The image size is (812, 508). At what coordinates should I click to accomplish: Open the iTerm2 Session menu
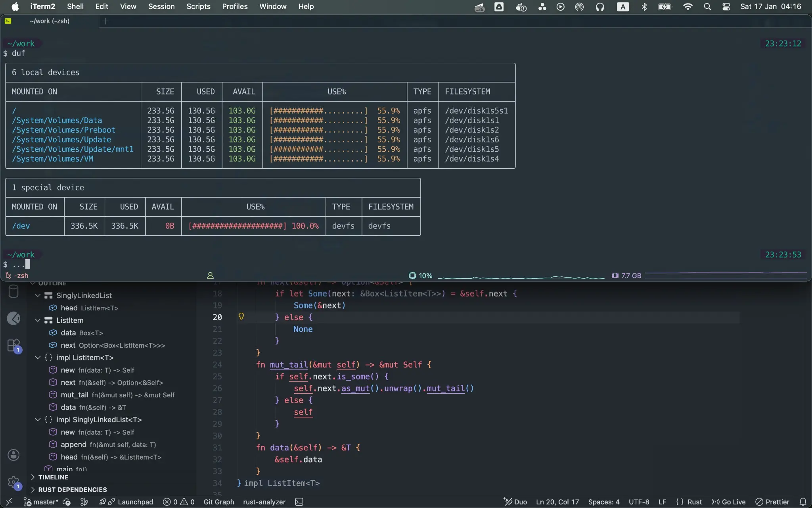tap(161, 6)
